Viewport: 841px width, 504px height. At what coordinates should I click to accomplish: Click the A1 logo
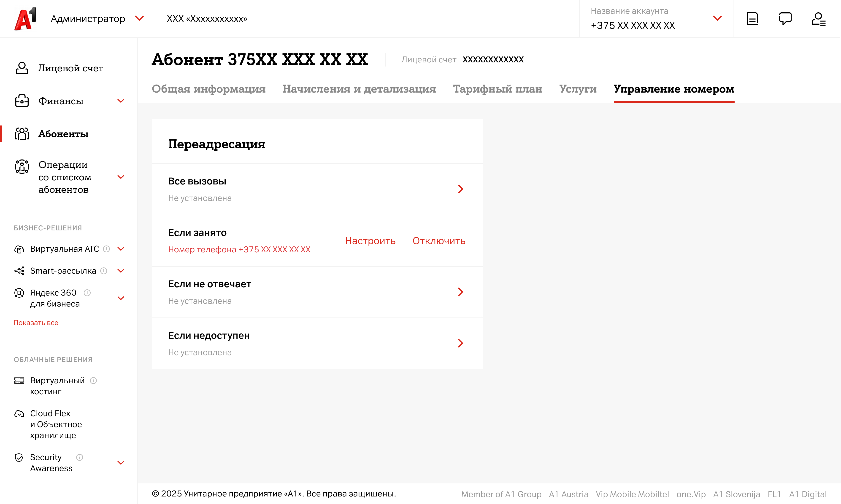point(25,19)
